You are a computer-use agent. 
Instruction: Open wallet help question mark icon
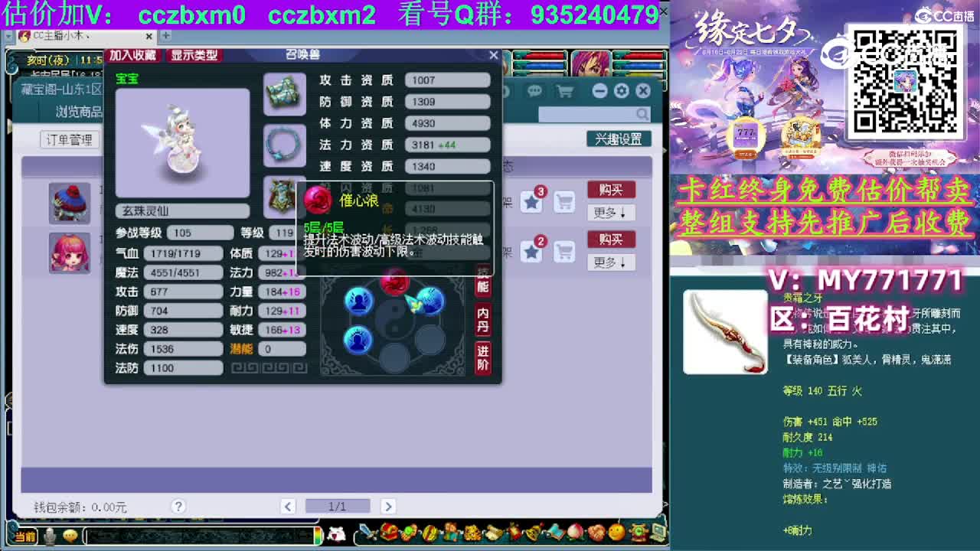pos(178,506)
